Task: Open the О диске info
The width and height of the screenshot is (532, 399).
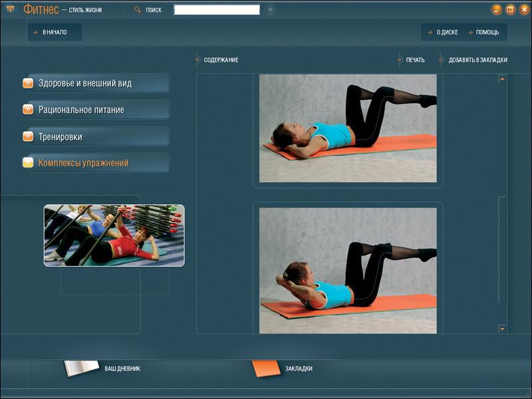Action: (x=446, y=32)
